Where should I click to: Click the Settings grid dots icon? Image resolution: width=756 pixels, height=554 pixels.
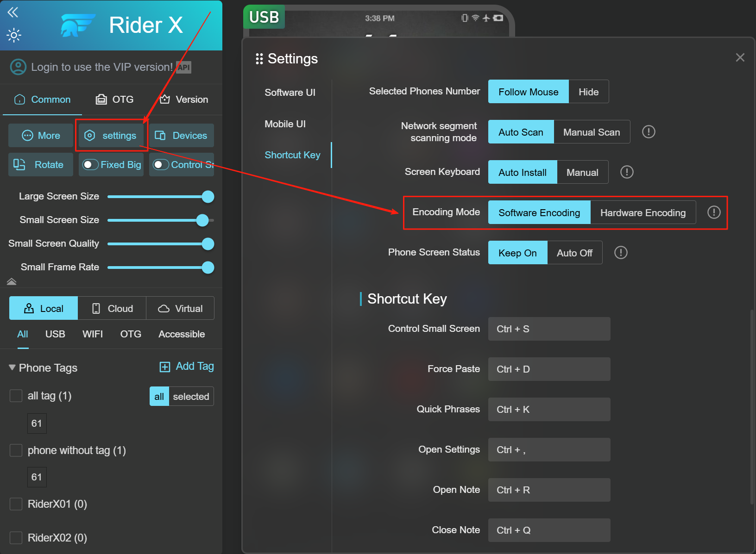pyautogui.click(x=259, y=59)
